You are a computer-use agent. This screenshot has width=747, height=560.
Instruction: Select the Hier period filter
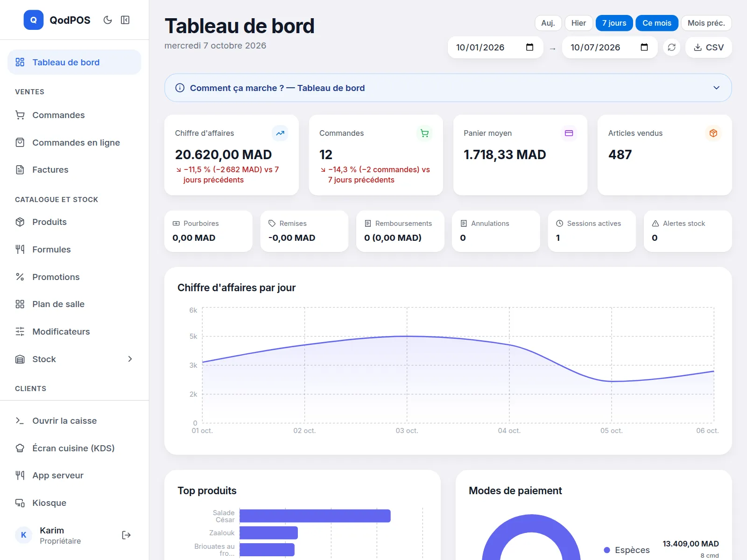(578, 23)
